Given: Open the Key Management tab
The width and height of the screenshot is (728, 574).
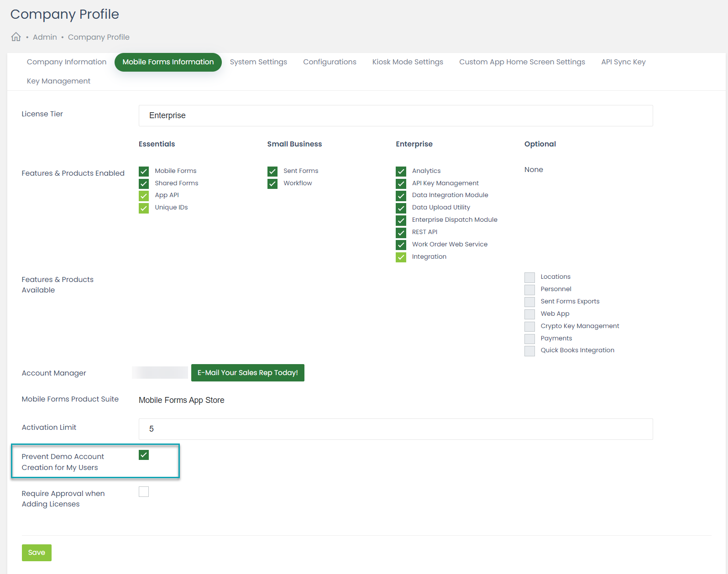Looking at the screenshot, I should click(x=58, y=81).
